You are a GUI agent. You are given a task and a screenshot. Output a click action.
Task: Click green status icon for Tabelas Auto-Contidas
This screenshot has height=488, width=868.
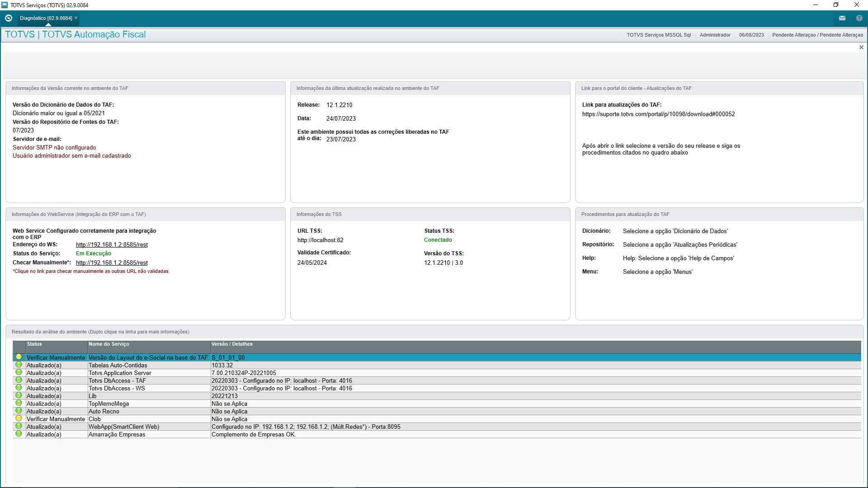(19, 365)
